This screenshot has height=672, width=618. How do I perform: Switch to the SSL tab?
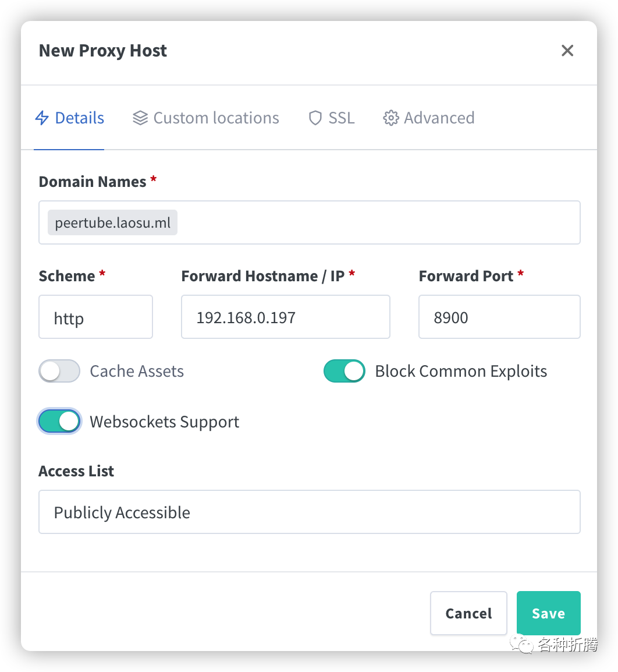click(332, 118)
